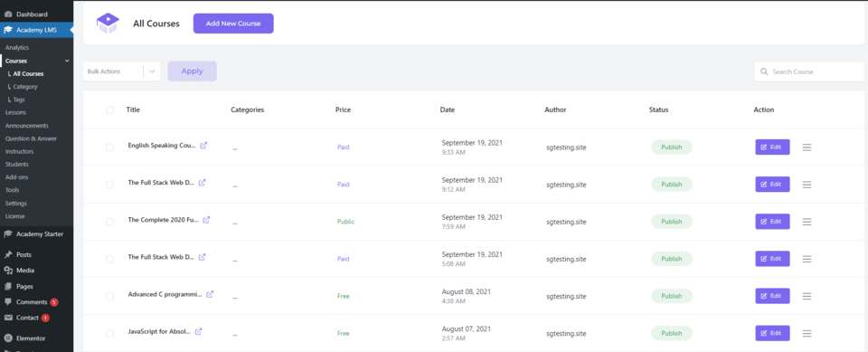Open the Tags submenu item
The image size is (868, 352).
point(19,100)
